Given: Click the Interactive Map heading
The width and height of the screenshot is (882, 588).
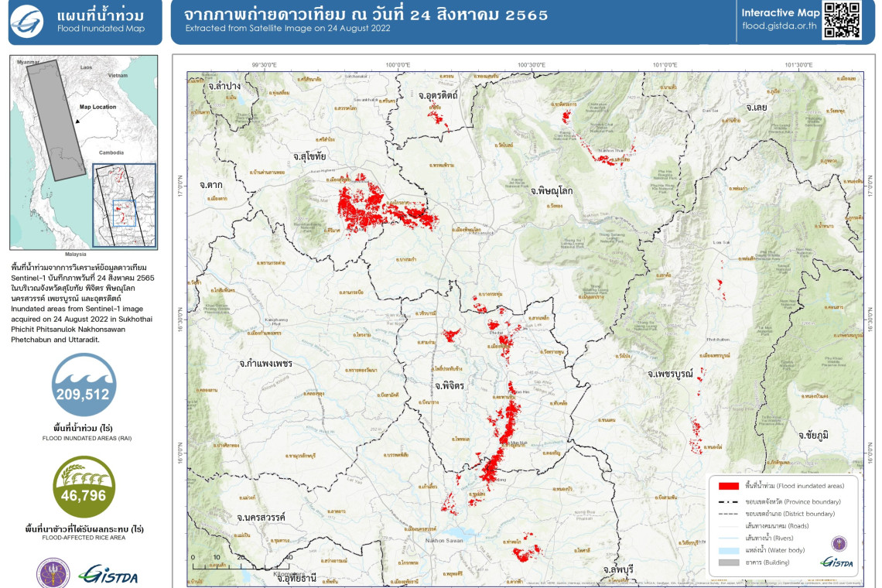Looking at the screenshot, I should click(x=779, y=12).
